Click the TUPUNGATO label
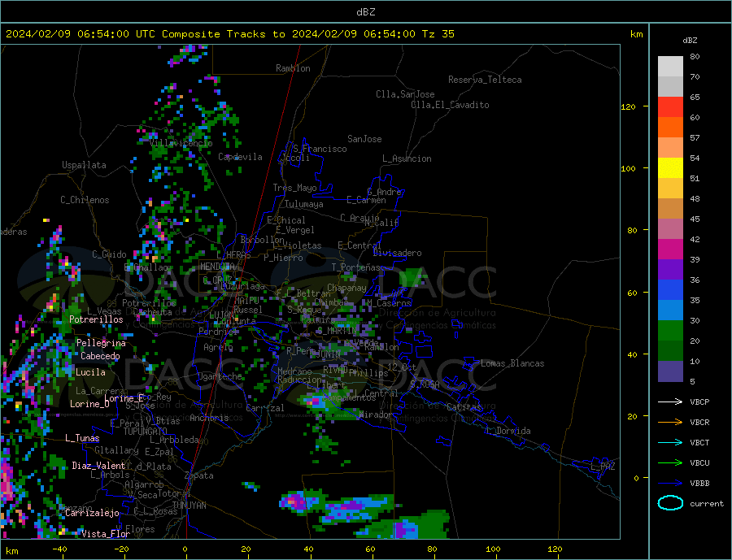The width and height of the screenshot is (732, 560). point(146,432)
